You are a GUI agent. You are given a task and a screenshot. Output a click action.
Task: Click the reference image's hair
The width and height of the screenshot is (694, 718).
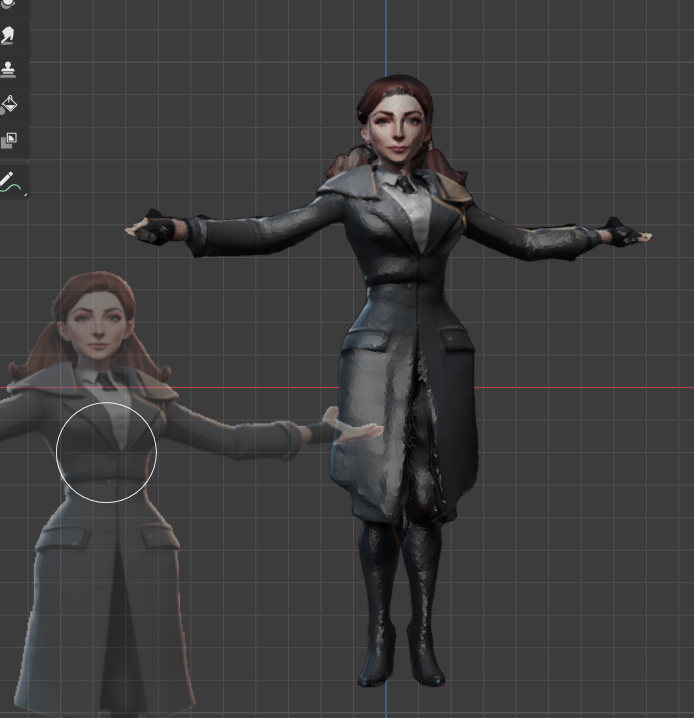[90, 285]
